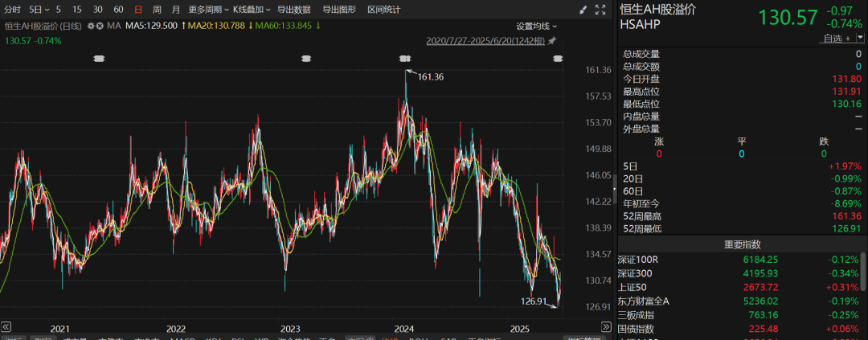The image size is (868, 340).
Task: Select 60-minute chart period
Action: pos(118,10)
